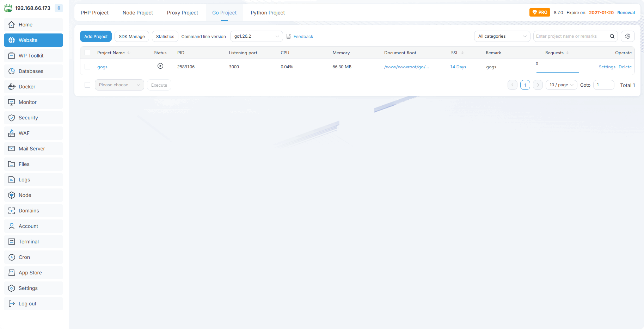Sort by Project Name arrow

pos(129,53)
